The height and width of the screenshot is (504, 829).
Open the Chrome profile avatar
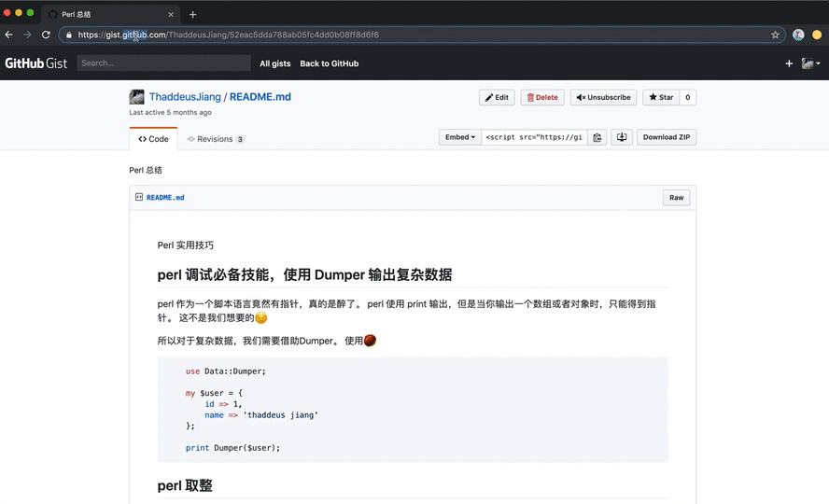tap(798, 35)
